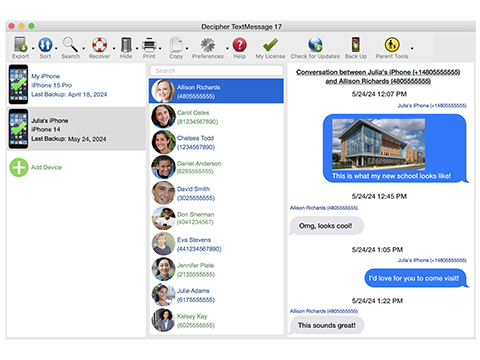Image resolution: width=480 pixels, height=360 pixels.
Task: Select Julia's iPhone device icon
Action: pos(18,129)
